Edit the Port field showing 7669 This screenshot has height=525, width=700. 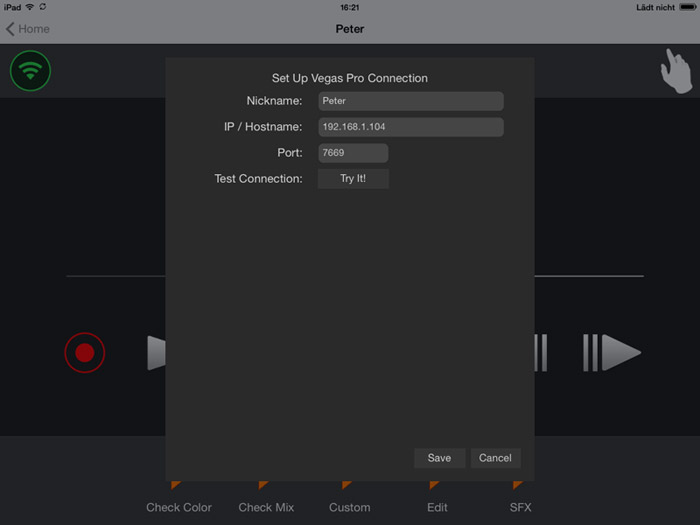353,153
